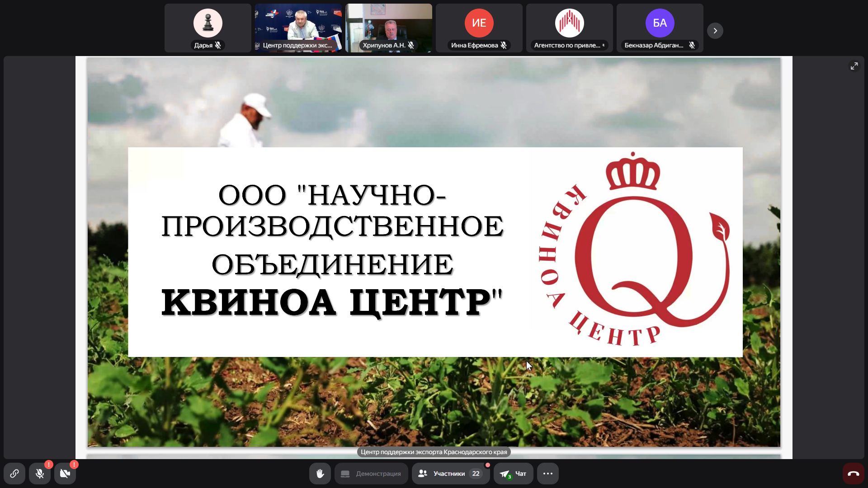Show next participants with arrow
This screenshot has height=488, width=868.
click(x=715, y=31)
